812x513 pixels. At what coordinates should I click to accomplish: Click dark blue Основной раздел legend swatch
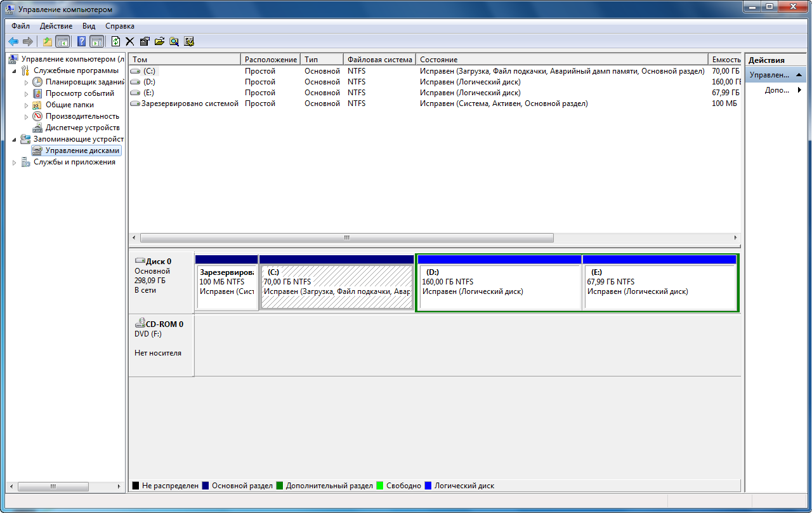(205, 486)
